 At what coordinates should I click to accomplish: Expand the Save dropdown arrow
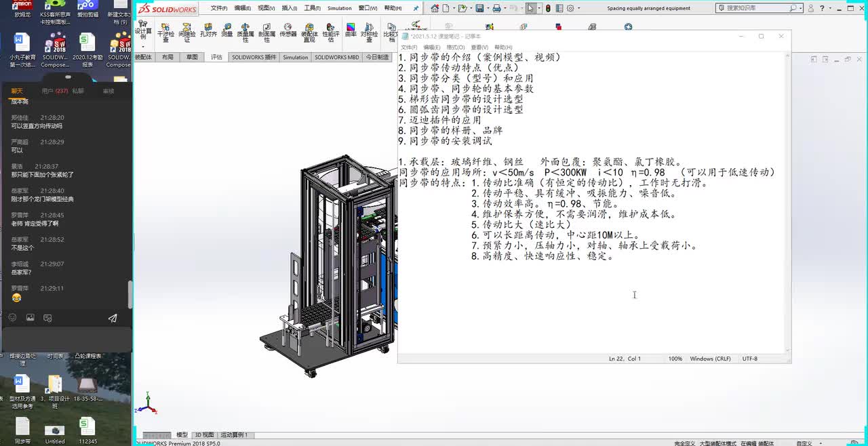pos(488,8)
